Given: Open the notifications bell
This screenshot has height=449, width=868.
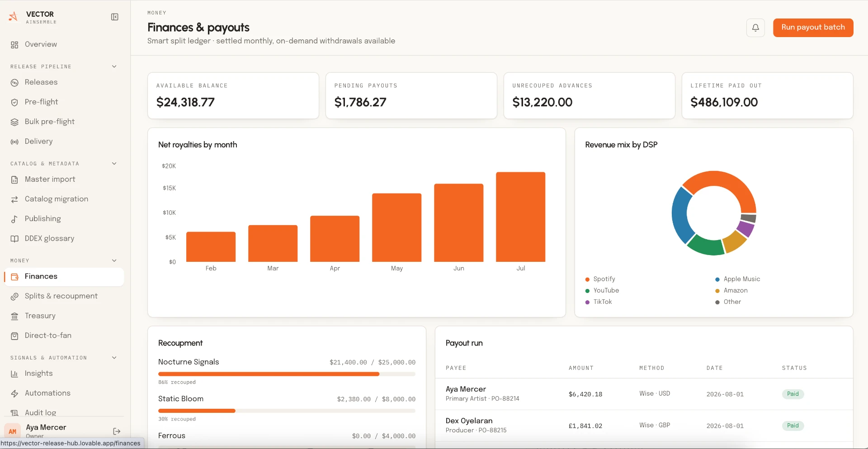Looking at the screenshot, I should (755, 28).
